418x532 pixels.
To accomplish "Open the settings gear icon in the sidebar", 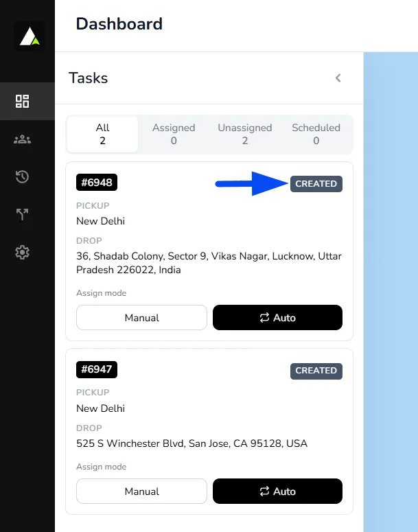I will (x=23, y=253).
